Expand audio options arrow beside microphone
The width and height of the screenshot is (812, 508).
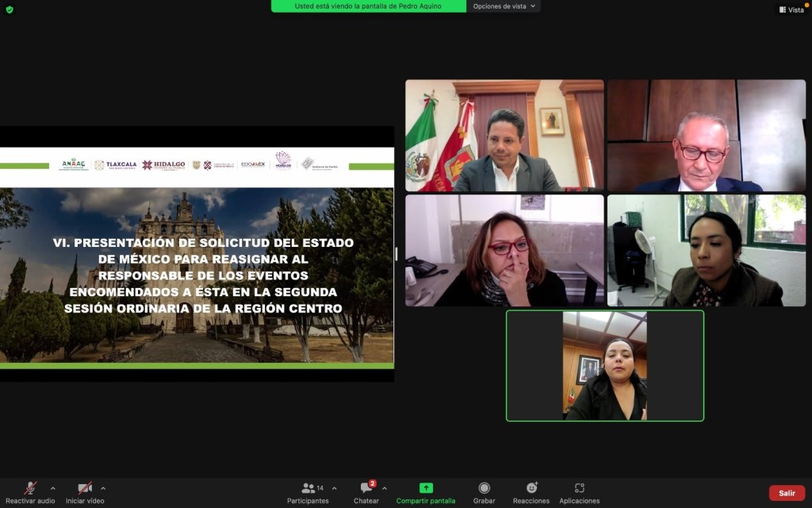click(x=53, y=488)
